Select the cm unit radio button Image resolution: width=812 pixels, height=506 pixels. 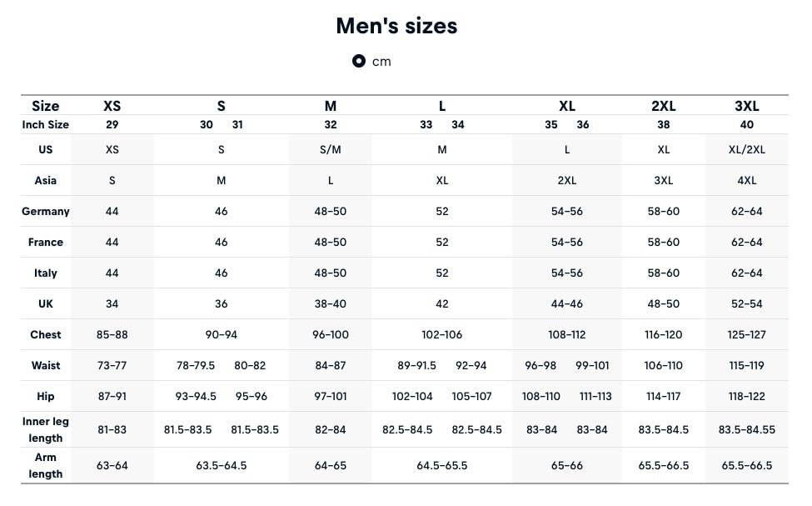[359, 61]
